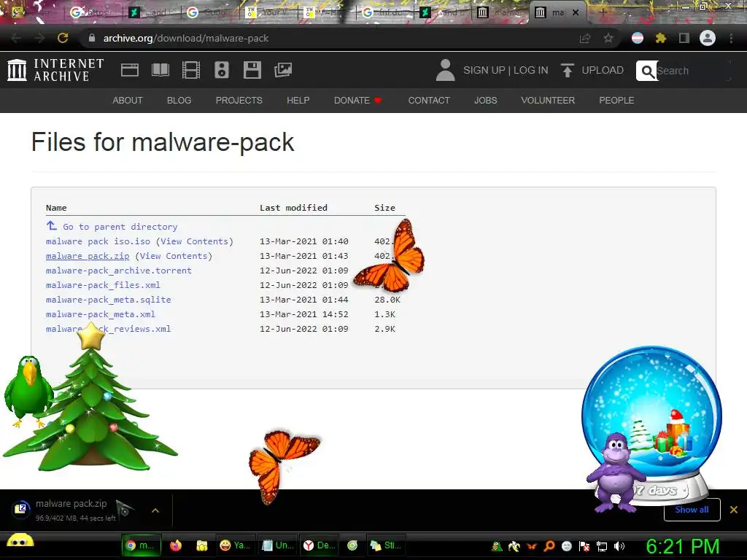View Contents of malware pack iso.iso
The width and height of the screenshot is (747, 560).
[x=194, y=241]
